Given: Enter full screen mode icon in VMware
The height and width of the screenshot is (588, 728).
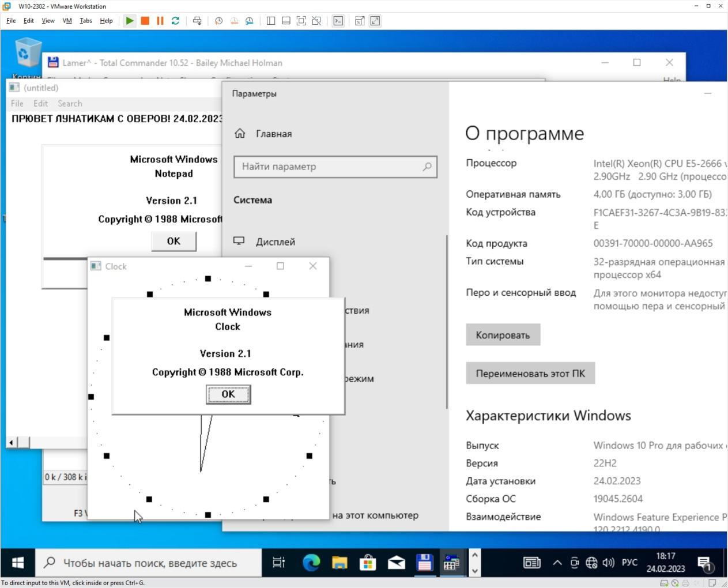Looking at the screenshot, I should point(301,21).
